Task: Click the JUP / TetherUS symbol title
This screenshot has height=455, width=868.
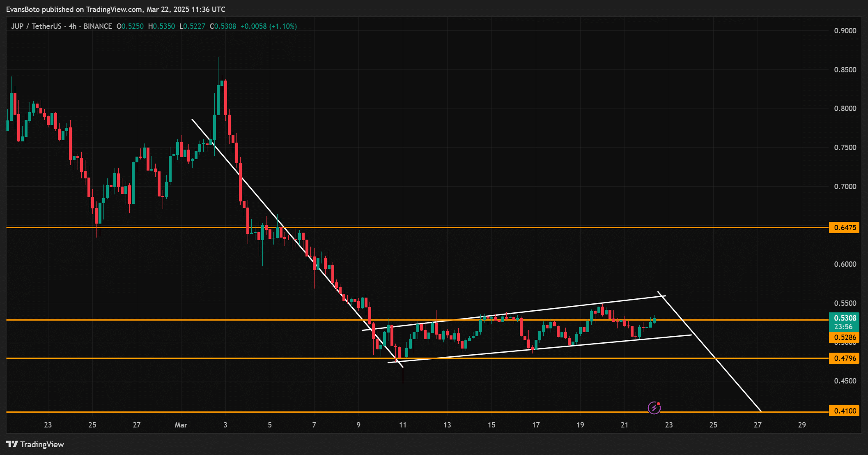Action: (x=36, y=26)
